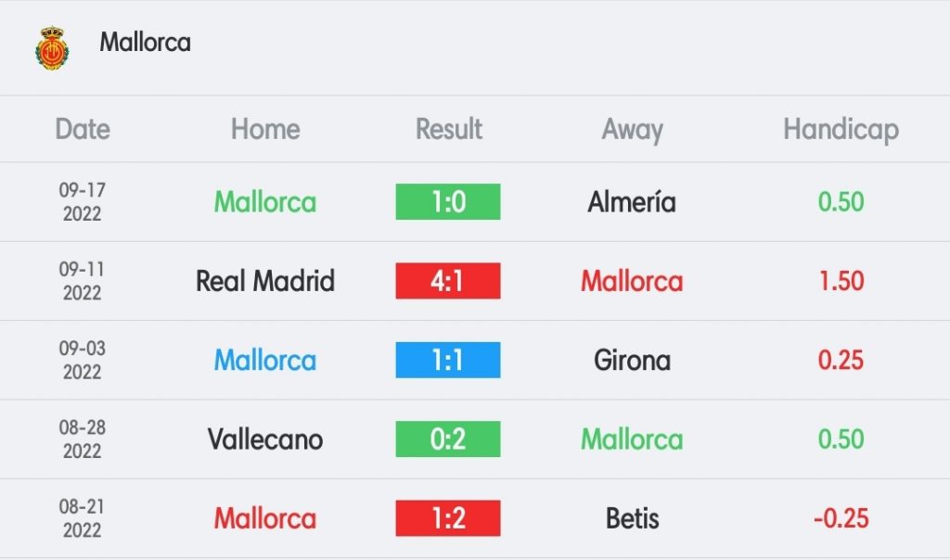This screenshot has width=950, height=560.
Task: Open the blue 1:1 result badge
Action: coord(448,361)
